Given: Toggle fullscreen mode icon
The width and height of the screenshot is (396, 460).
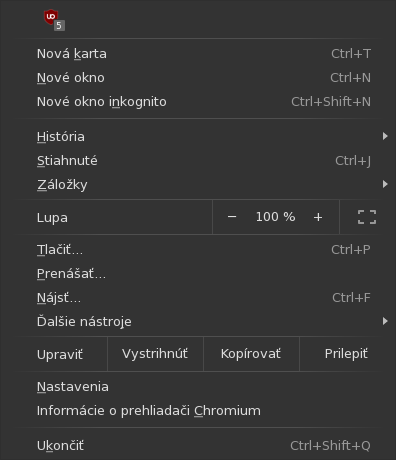Looking at the screenshot, I should (367, 217).
